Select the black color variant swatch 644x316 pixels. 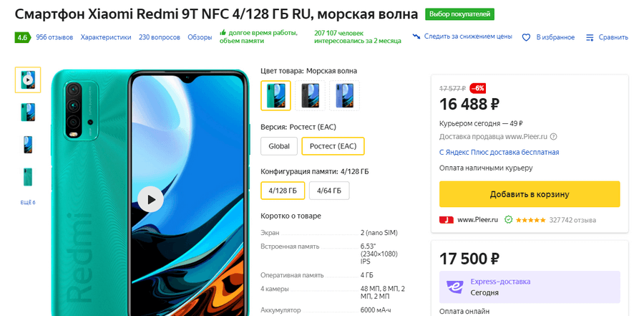310,95
